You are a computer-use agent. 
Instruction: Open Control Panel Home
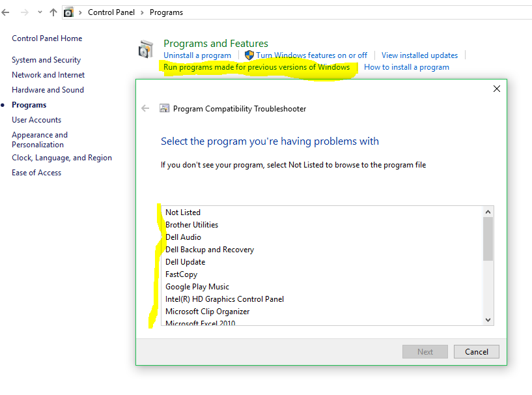pos(47,38)
